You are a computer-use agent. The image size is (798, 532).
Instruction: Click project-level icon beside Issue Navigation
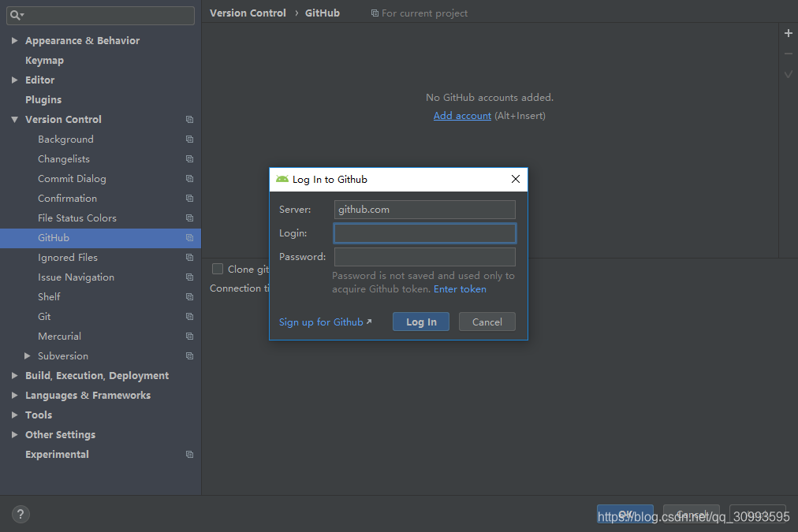pos(189,277)
